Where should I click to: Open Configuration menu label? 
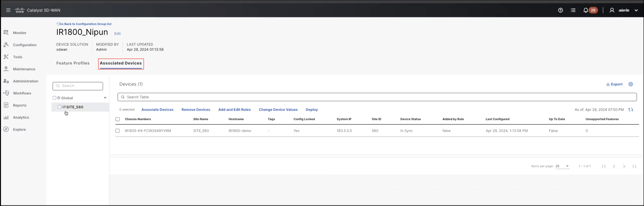coord(25,45)
